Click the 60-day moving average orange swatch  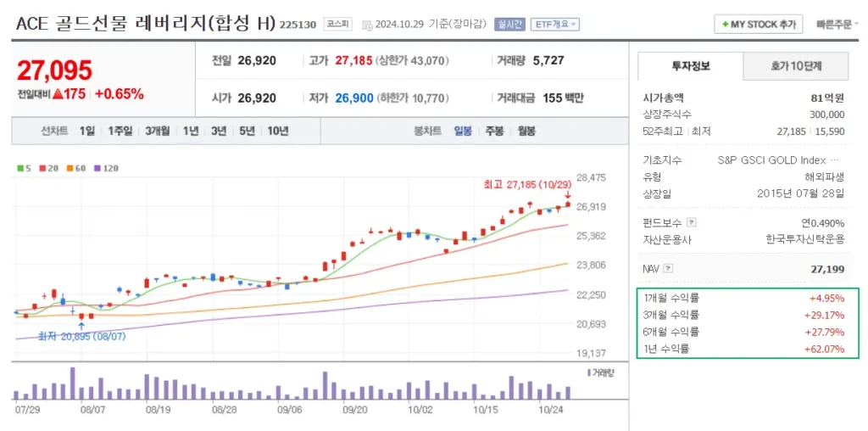click(x=70, y=168)
